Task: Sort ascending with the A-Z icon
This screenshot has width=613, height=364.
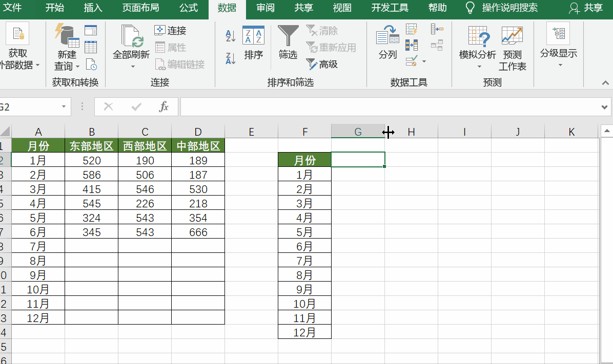Action: point(231,36)
